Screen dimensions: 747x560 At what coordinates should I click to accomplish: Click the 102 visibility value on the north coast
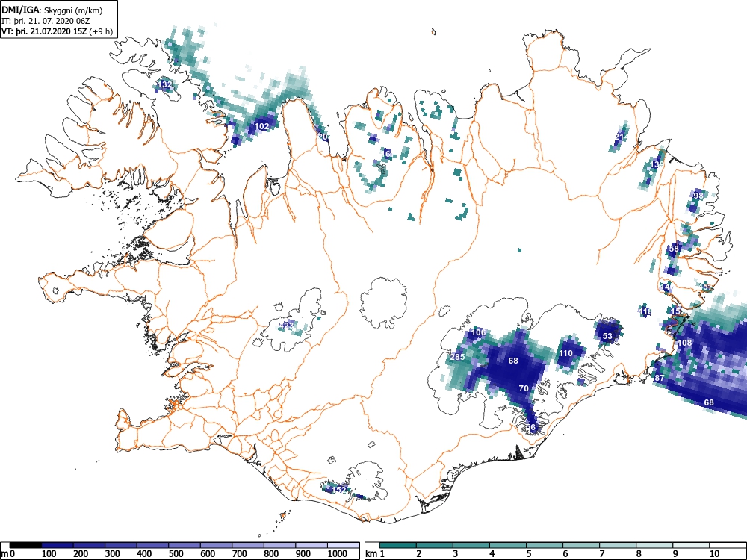point(262,126)
